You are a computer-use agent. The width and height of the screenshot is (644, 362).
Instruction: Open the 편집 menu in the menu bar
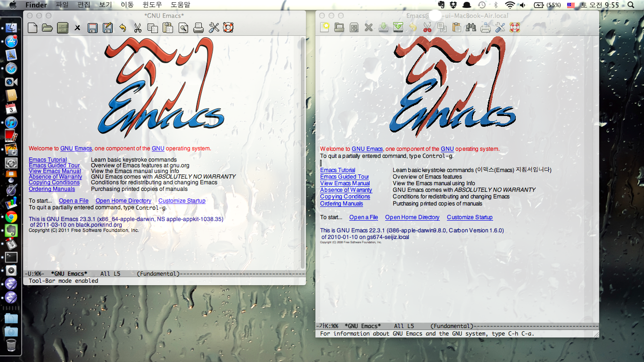tap(84, 5)
